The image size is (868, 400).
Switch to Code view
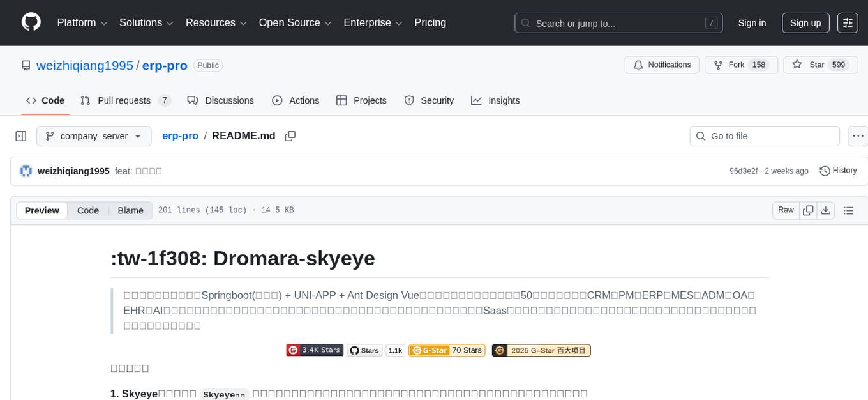tap(88, 211)
